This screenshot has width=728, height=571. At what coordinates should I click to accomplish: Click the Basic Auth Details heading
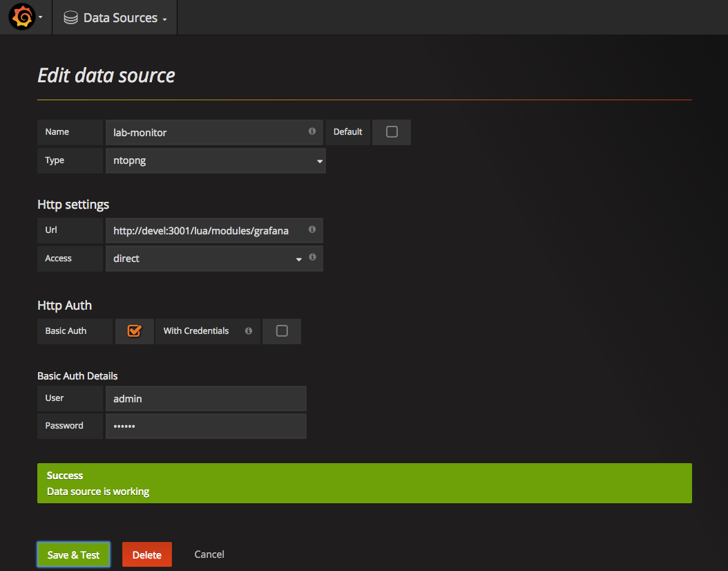(77, 376)
